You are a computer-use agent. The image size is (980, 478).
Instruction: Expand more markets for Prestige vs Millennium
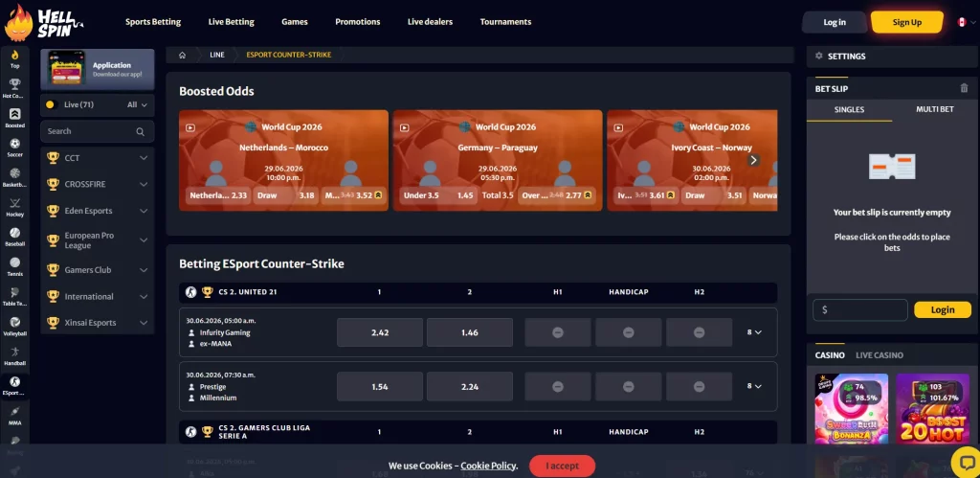point(754,387)
